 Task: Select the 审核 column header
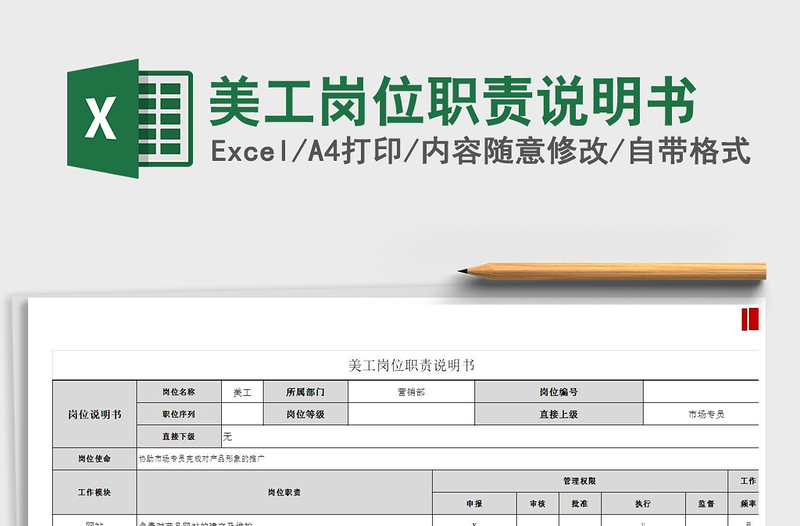[x=538, y=504]
